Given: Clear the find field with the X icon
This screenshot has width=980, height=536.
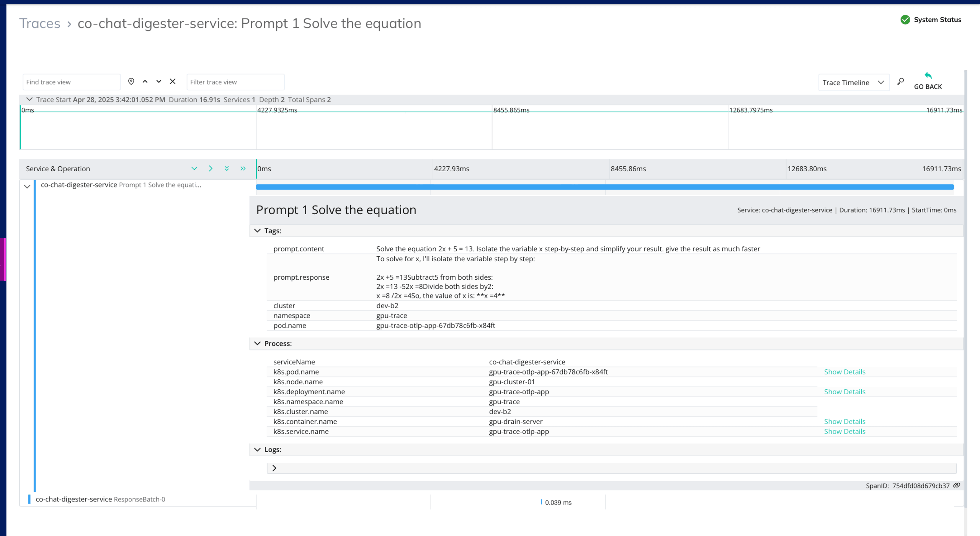Looking at the screenshot, I should click(173, 82).
